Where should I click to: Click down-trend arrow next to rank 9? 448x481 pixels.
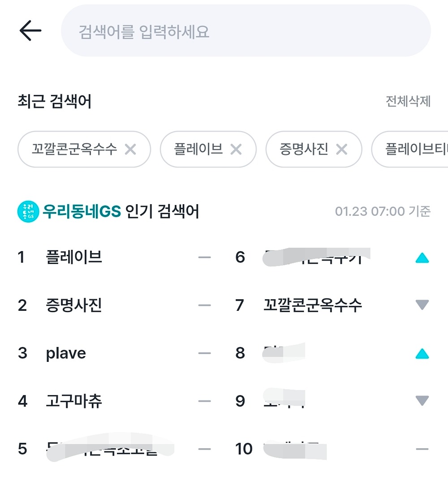click(422, 400)
